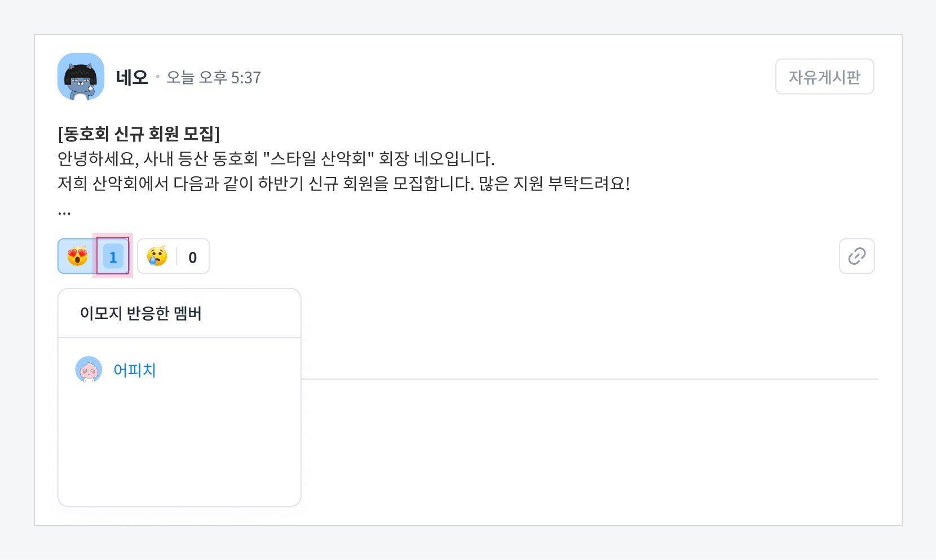Open author name 네오
Screen dimensions: 936x560
point(131,77)
